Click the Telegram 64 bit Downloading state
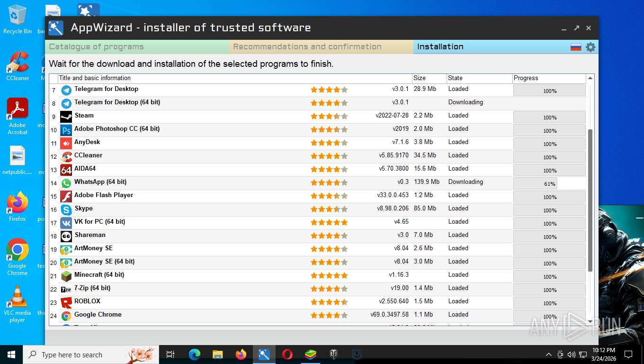Viewport: 644px width, 364px height. coord(465,102)
